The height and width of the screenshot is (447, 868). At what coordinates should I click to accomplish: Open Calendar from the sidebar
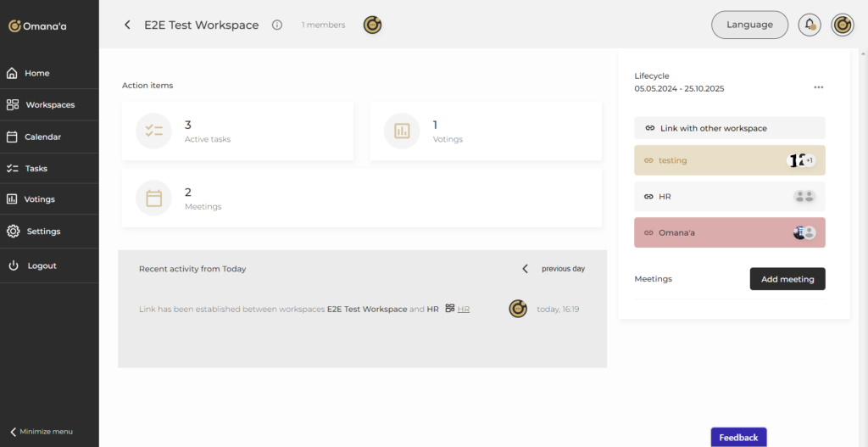42,137
